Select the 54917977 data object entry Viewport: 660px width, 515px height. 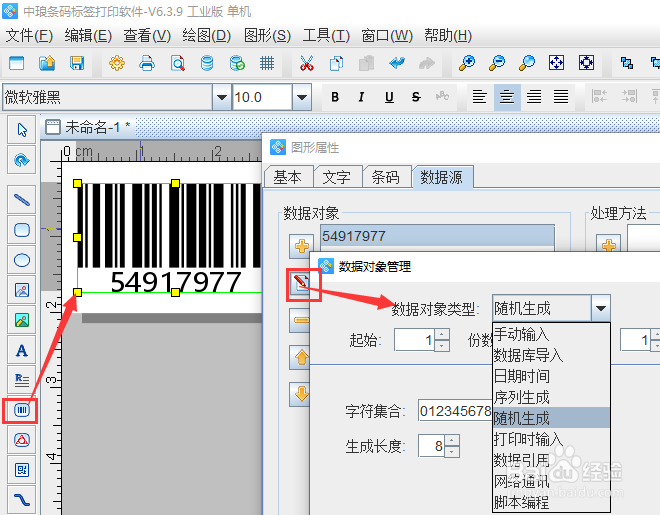coord(438,236)
